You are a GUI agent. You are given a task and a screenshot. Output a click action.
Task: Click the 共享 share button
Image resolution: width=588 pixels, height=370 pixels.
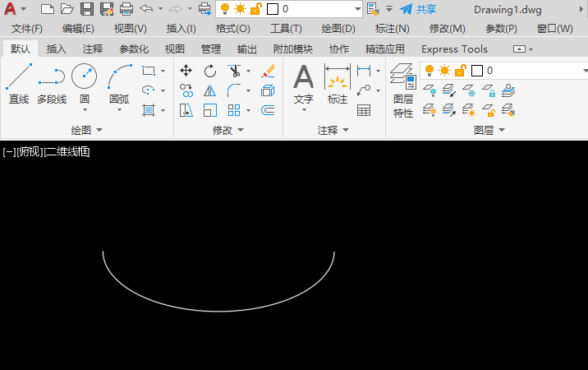(418, 9)
